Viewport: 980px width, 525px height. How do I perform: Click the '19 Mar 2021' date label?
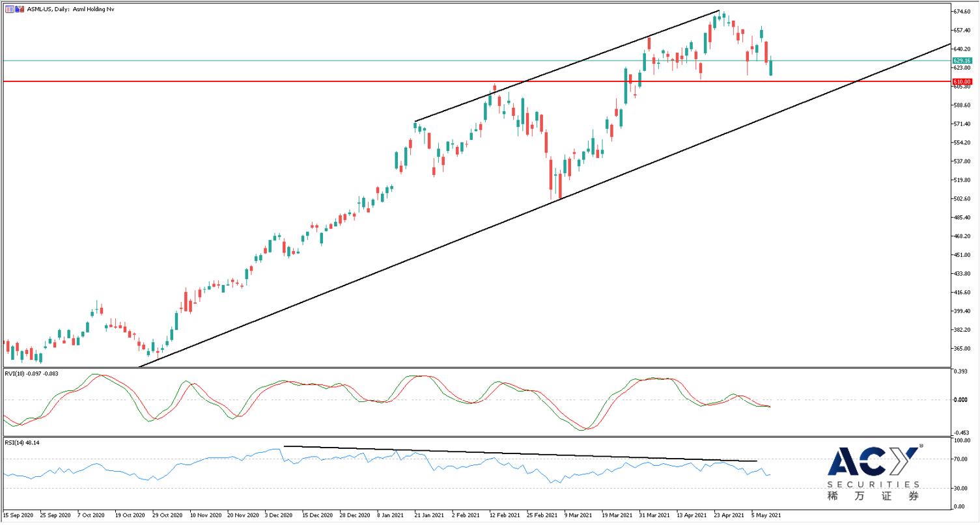point(617,515)
